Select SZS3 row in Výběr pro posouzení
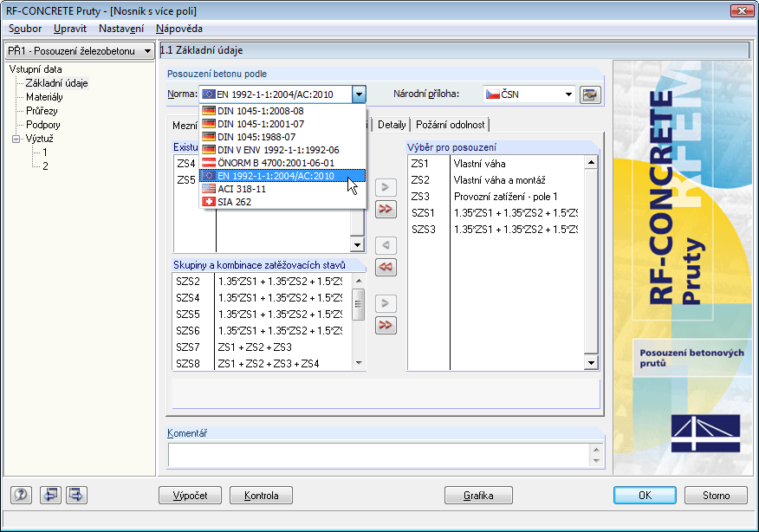Screen dimensions: 759x532 tap(496, 230)
